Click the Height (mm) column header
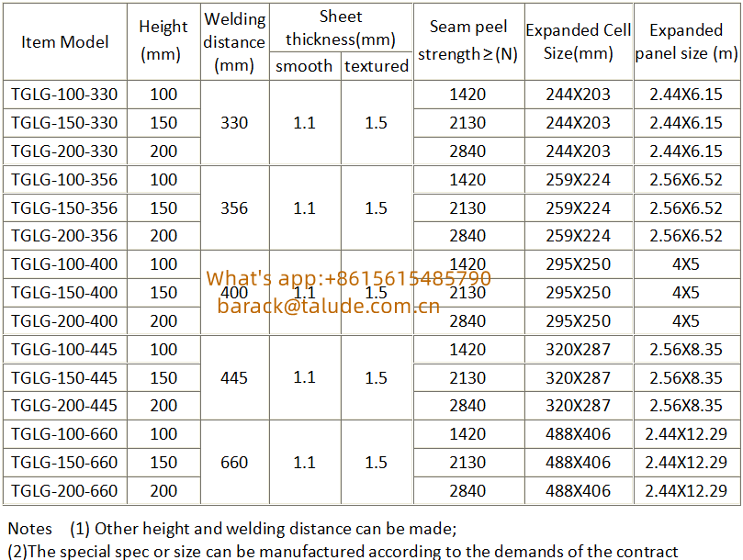Viewport: 743px width, 560px height. (x=163, y=42)
